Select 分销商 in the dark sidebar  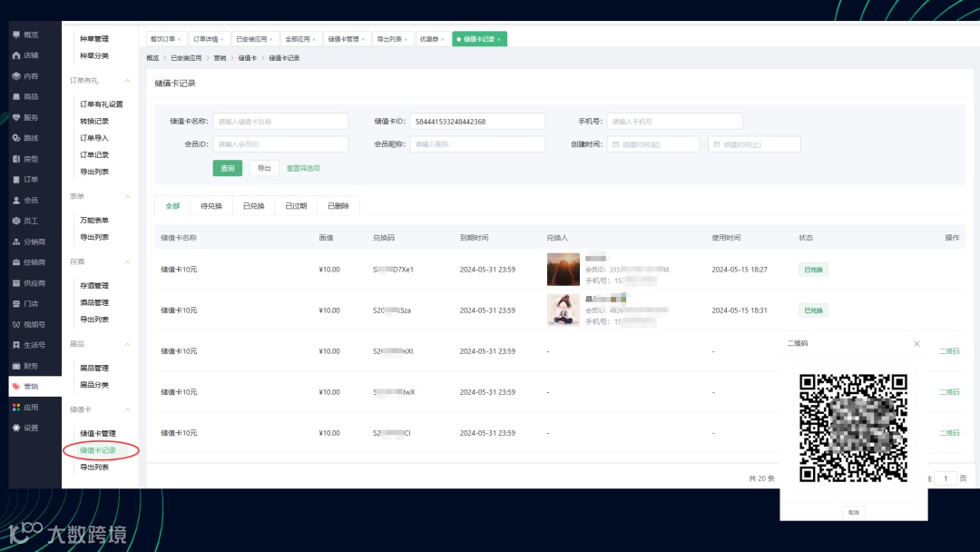coord(29,241)
